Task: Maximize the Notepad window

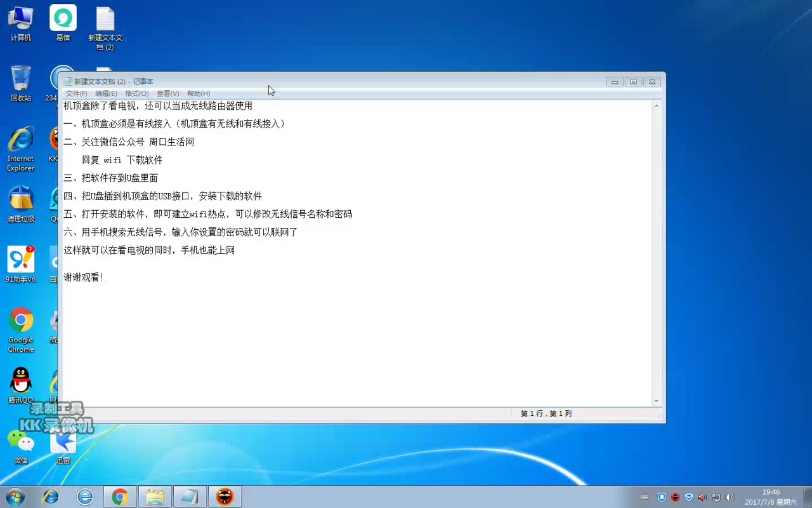Action: [x=633, y=81]
